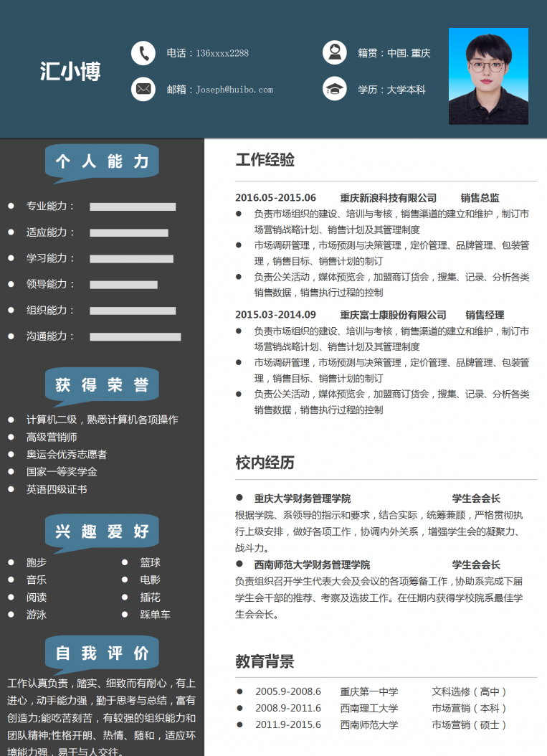This screenshot has width=547, height=756.
Task: Click the 专业能力 skill bar
Action: (133, 207)
